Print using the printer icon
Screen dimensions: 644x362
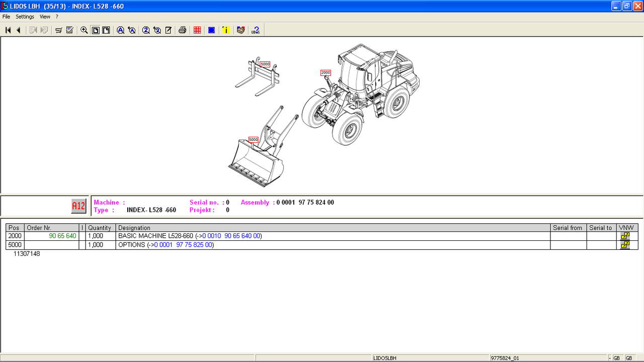point(183,30)
